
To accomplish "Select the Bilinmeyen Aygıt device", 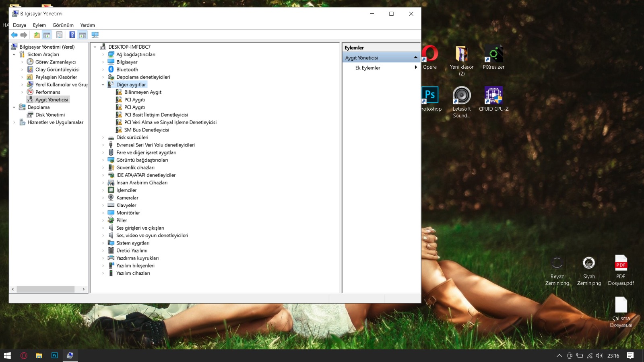I will click(x=143, y=92).
